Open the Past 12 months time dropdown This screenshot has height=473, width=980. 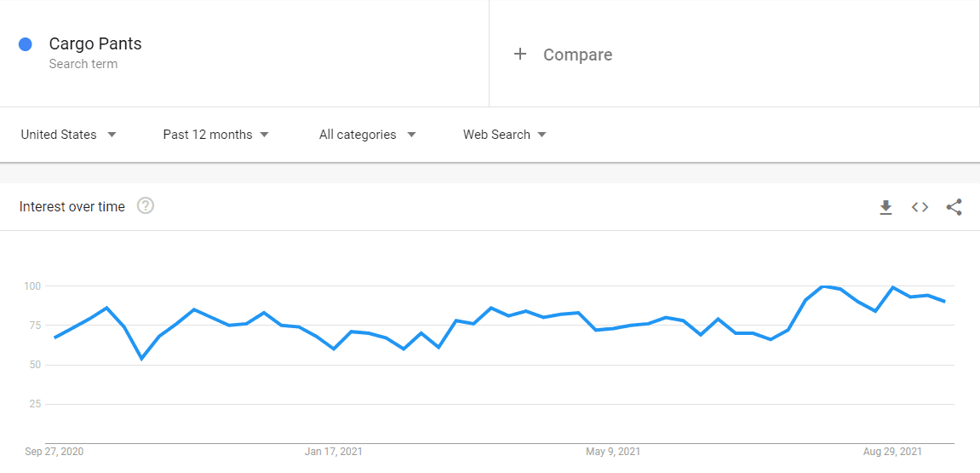coord(215,135)
